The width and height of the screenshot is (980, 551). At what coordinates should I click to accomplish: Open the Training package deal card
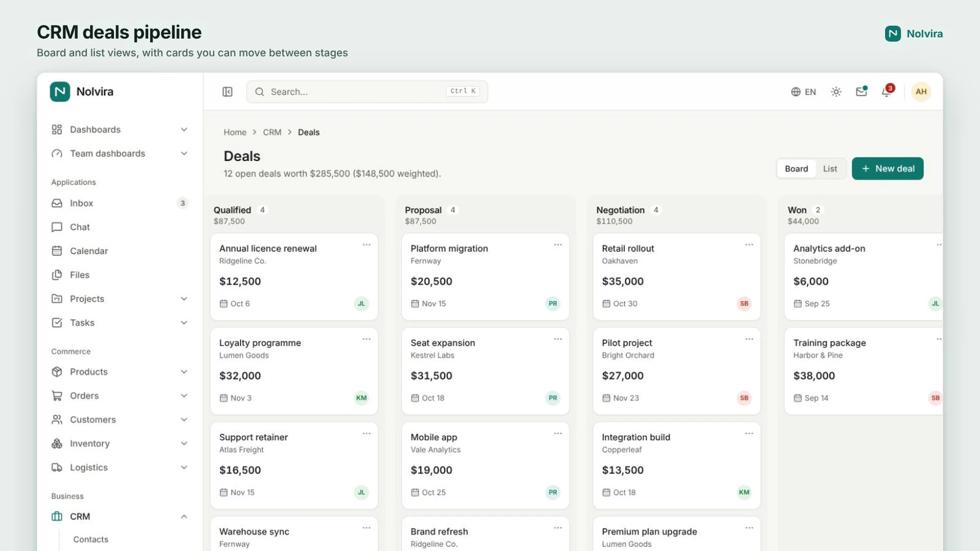[864, 371]
